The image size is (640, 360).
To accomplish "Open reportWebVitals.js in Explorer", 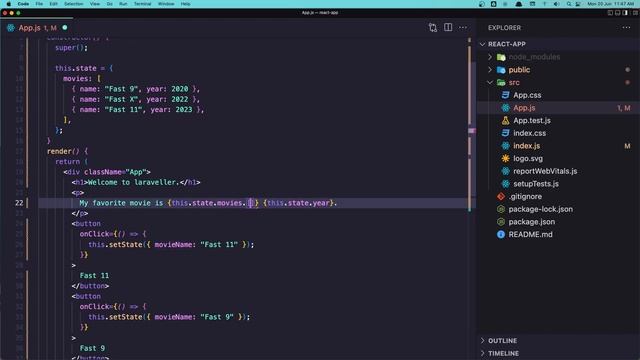I will 545,171.
